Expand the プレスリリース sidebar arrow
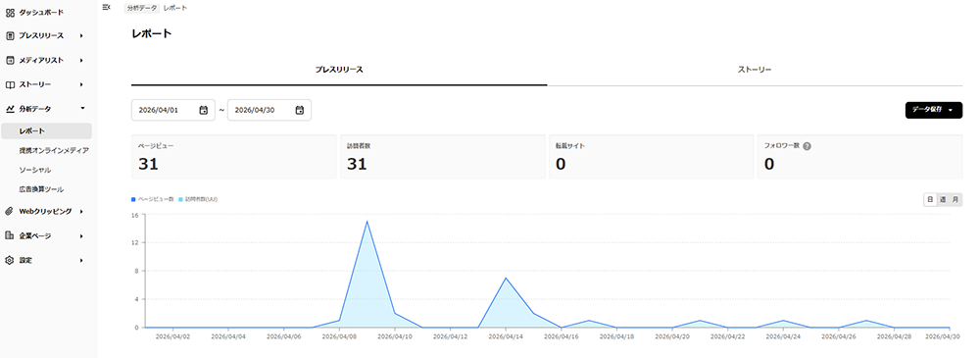Viewport: 980px width, 358px height. pos(82,36)
